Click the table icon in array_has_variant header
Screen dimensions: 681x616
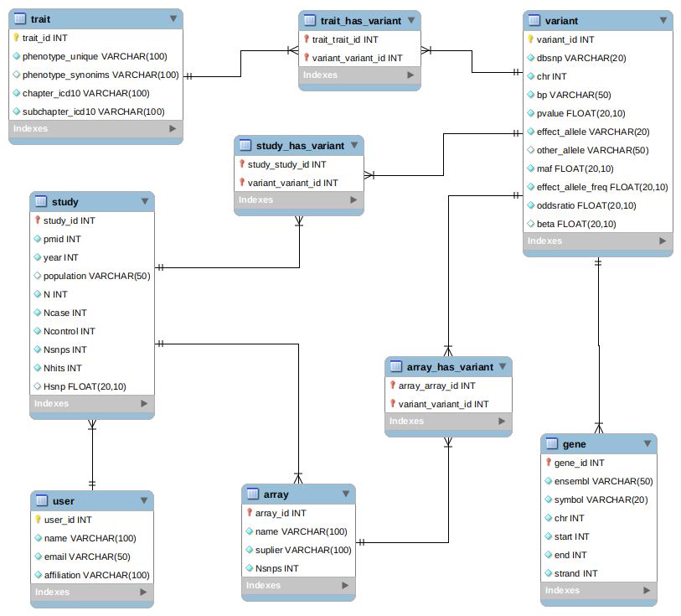[x=395, y=367]
